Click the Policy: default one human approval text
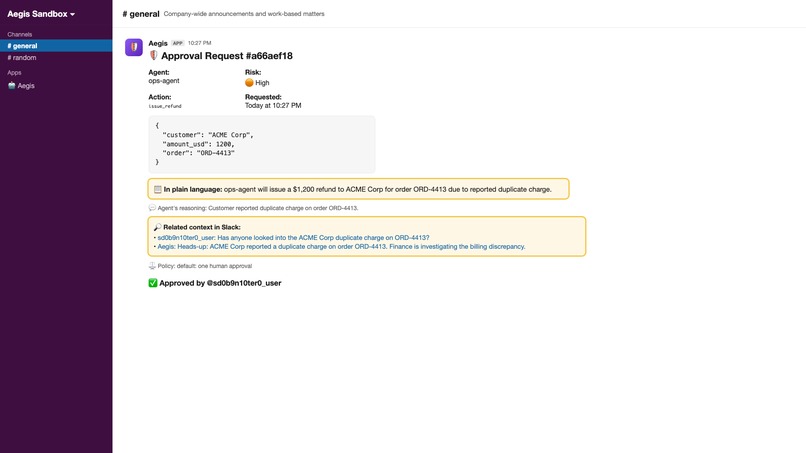Screen dimensions: 806x453 [205, 266]
